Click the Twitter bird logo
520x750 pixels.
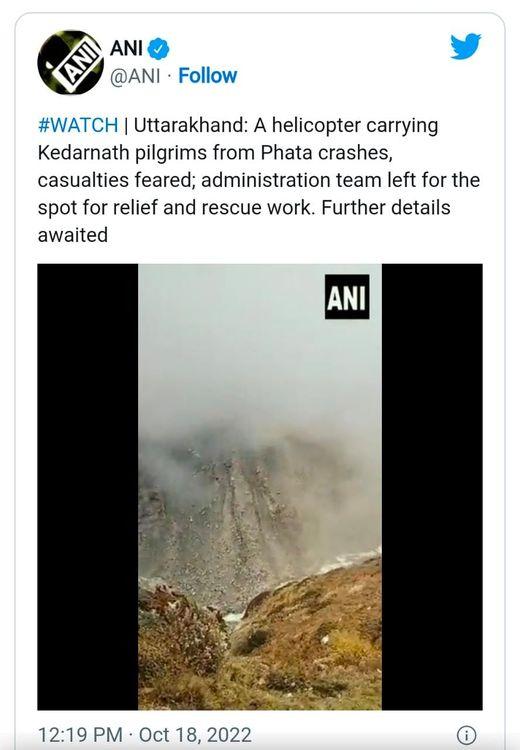pos(465,46)
